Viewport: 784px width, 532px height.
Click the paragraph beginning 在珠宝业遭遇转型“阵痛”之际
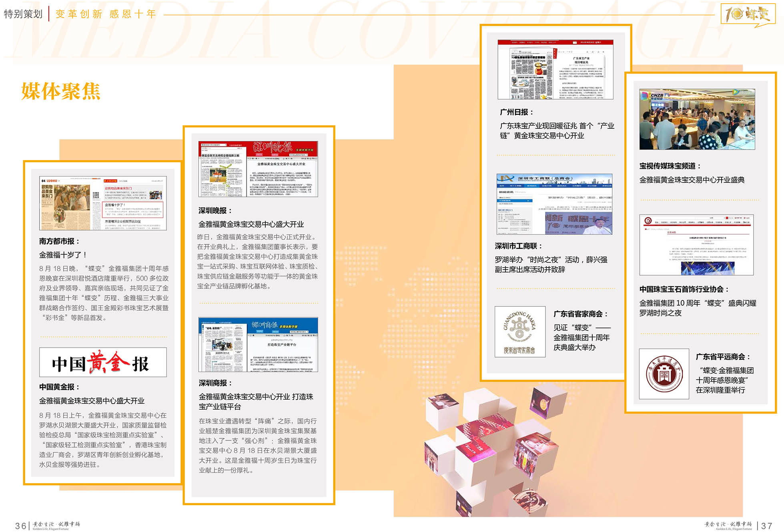tap(258, 446)
